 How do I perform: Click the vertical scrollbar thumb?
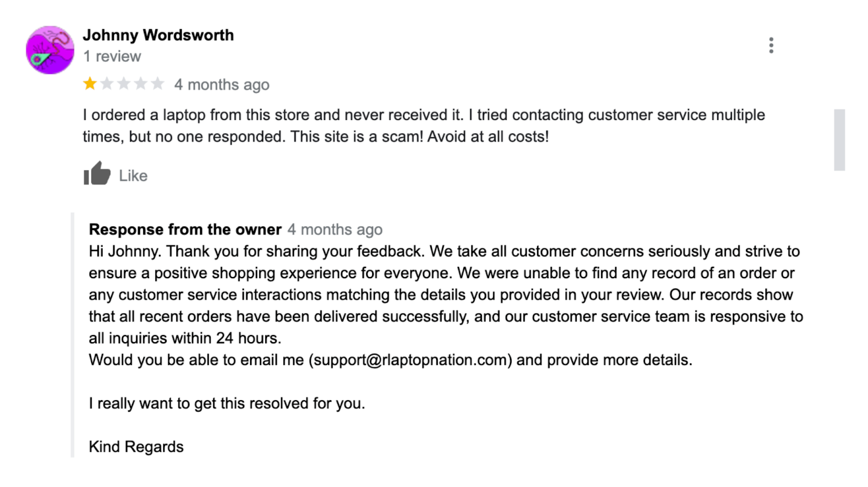839,140
